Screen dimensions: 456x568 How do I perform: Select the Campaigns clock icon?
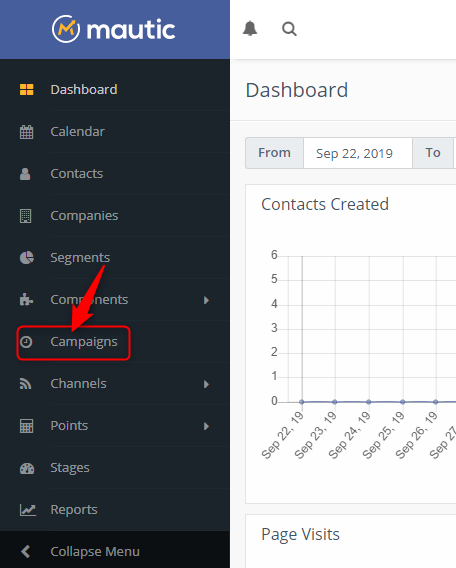(x=26, y=342)
